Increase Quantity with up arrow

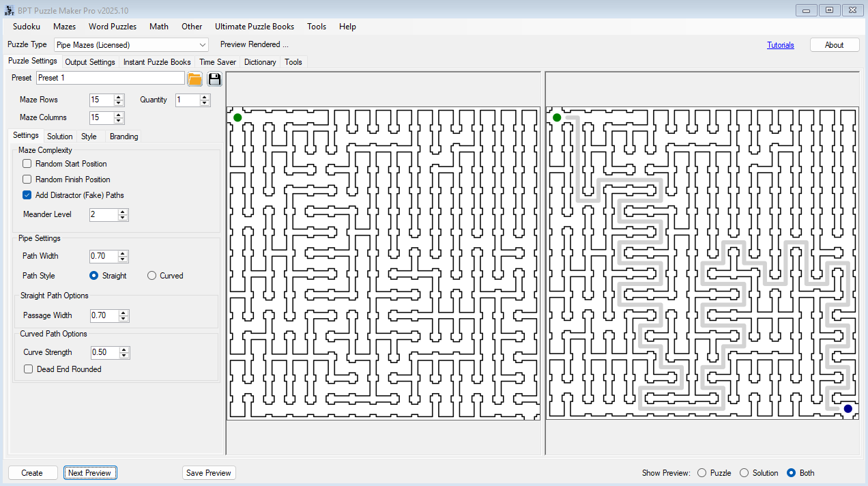coord(205,97)
